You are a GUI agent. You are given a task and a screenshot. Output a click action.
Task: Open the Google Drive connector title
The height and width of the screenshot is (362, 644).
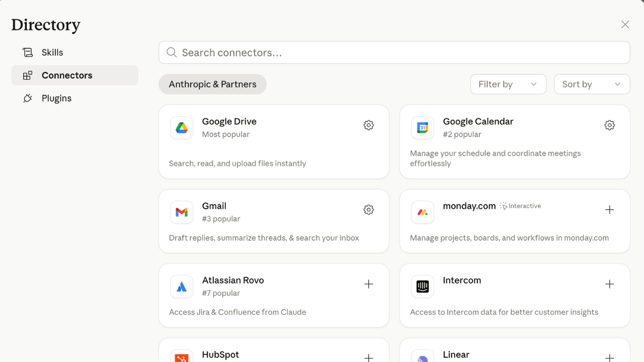click(229, 121)
